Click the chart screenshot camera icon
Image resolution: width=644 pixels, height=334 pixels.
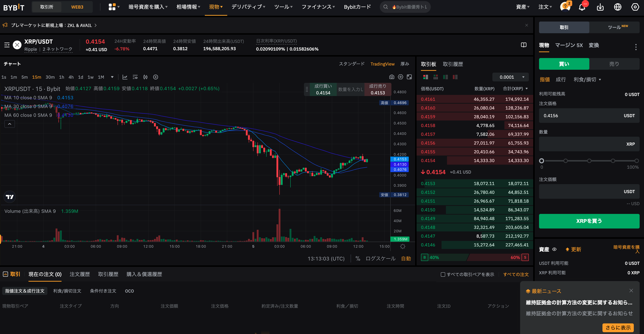(x=391, y=77)
